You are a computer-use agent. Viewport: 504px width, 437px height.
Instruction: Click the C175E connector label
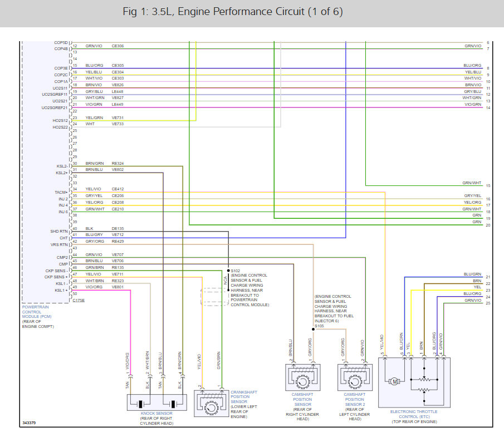[x=79, y=300]
